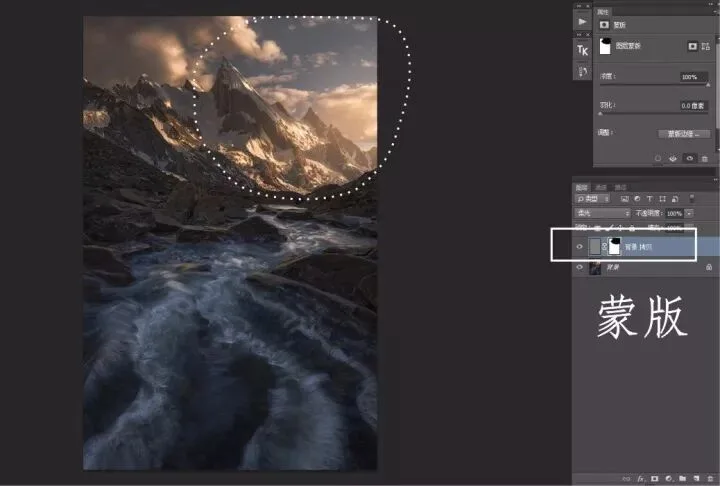Click the mask edge refine button

[684, 134]
